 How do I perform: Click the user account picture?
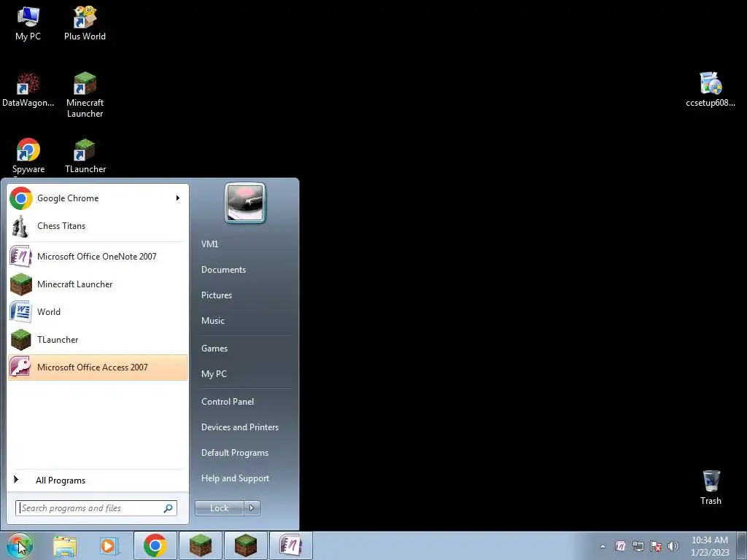pyautogui.click(x=245, y=203)
